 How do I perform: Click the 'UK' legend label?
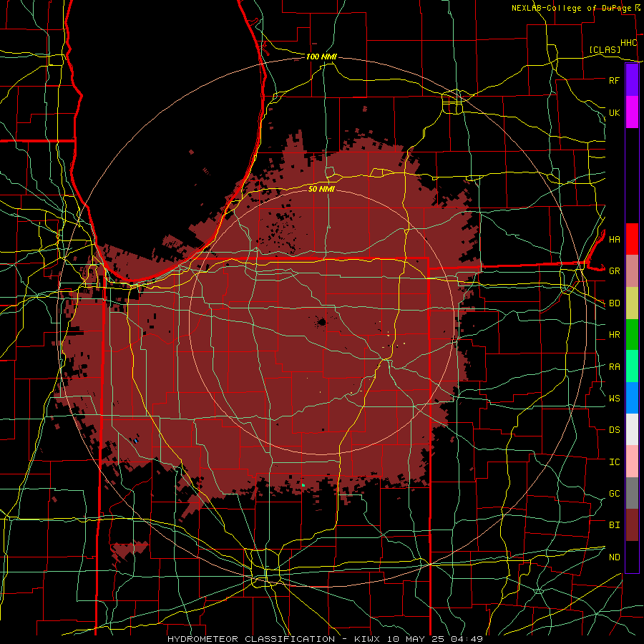(614, 112)
